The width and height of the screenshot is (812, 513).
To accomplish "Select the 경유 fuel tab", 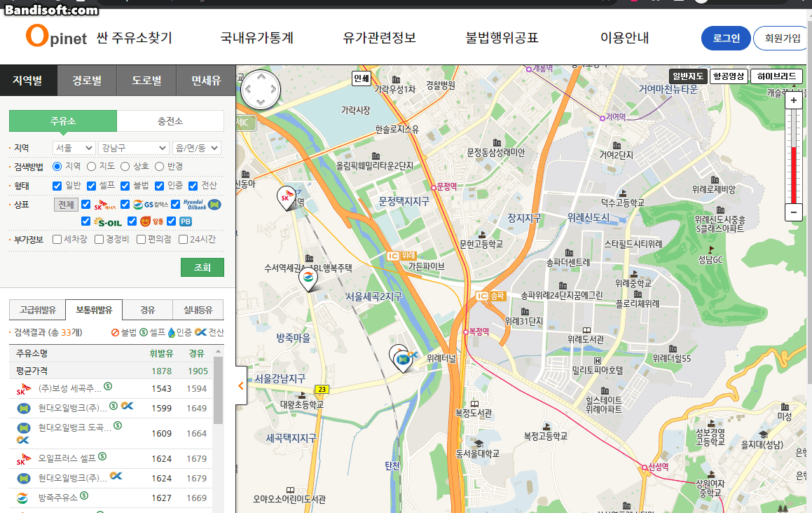I will (x=148, y=310).
